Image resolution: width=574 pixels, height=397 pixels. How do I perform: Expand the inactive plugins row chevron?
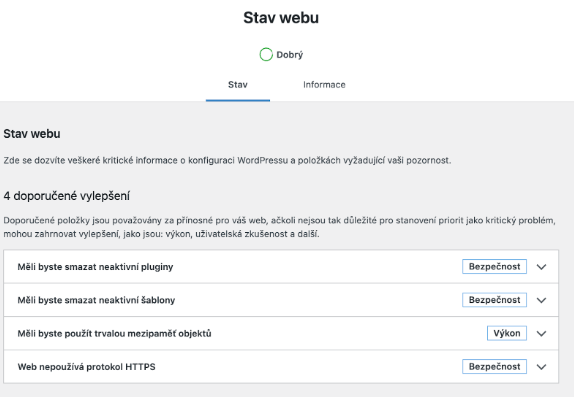541,267
